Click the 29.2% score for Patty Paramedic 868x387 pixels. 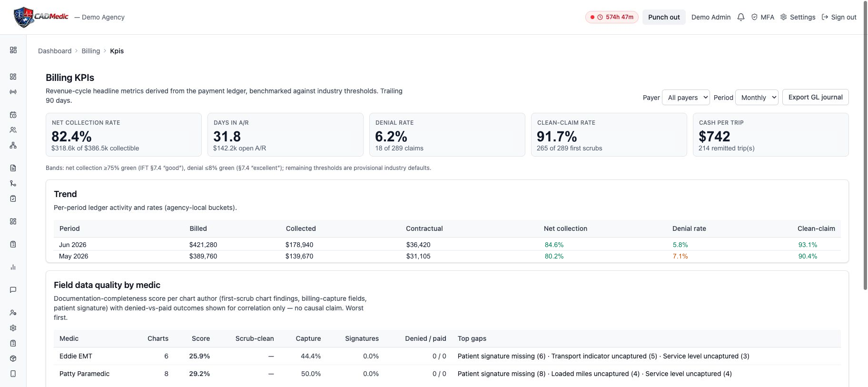tap(199, 374)
